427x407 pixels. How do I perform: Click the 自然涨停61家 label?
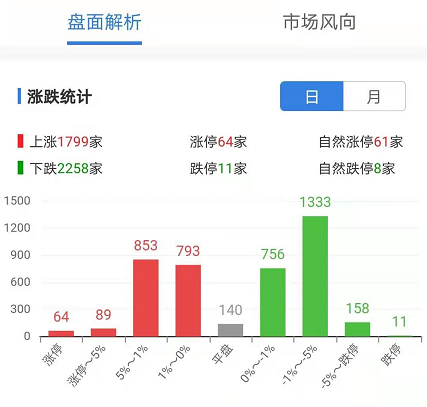[x=361, y=142]
